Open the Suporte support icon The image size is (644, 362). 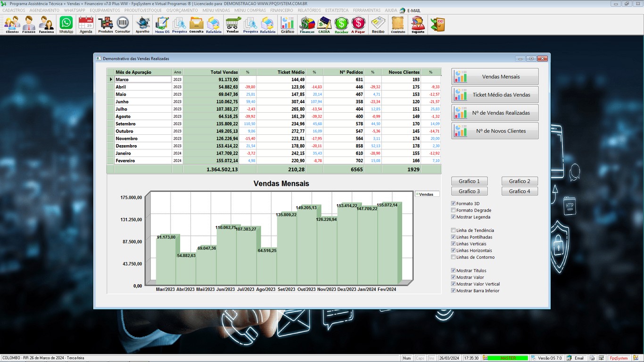pos(418,25)
